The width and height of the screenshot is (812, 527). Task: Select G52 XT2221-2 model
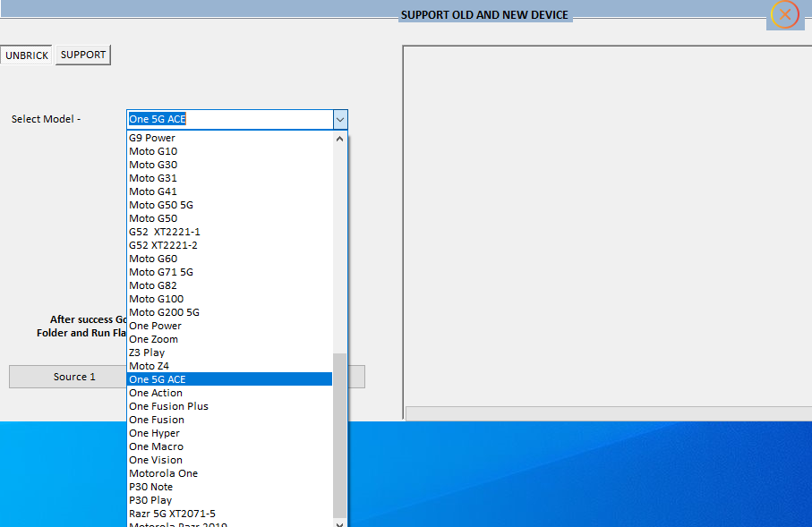pos(229,245)
